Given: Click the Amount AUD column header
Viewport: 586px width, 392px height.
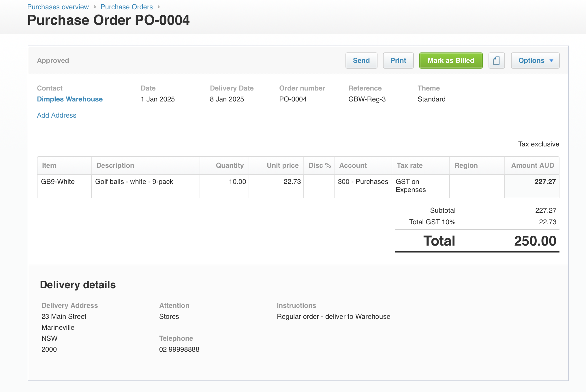Looking at the screenshot, I should (x=532, y=165).
